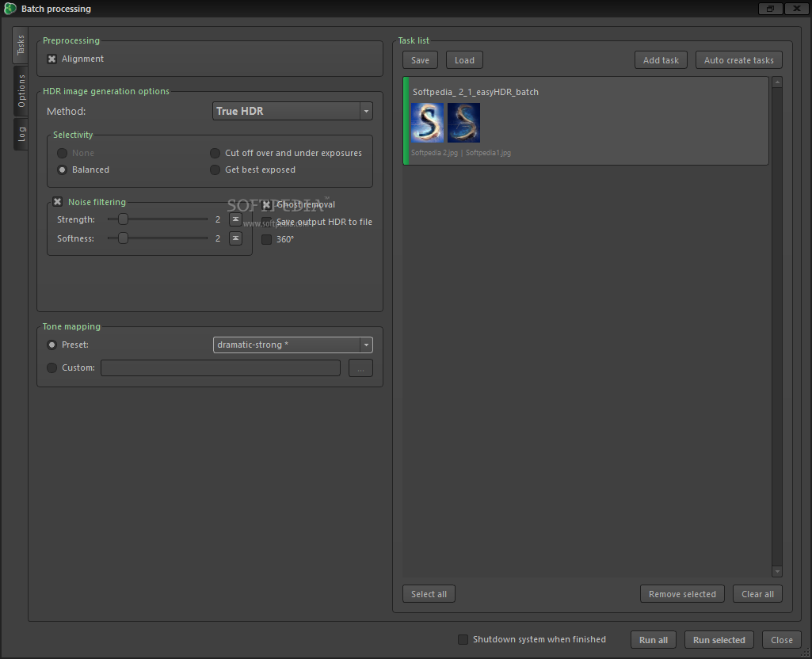This screenshot has width=812, height=659.
Task: Select the Softpedia_ 2_1_easyHDR_batch task
Action: (x=585, y=121)
